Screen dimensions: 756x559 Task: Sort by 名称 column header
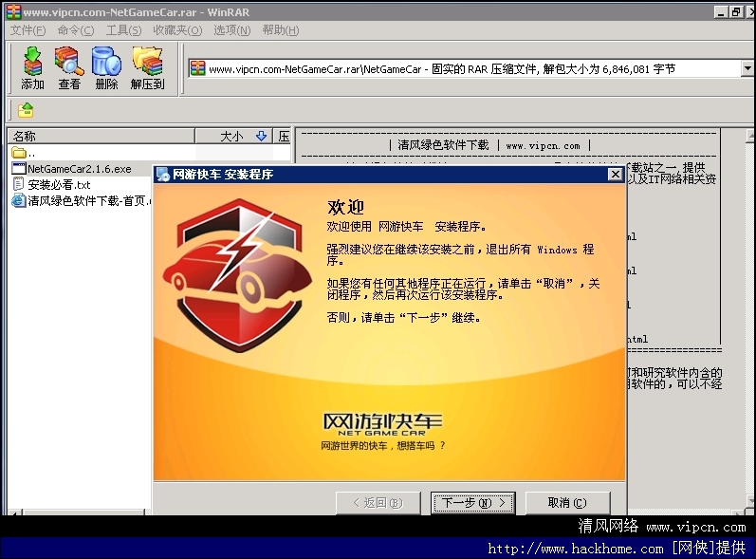click(x=101, y=136)
